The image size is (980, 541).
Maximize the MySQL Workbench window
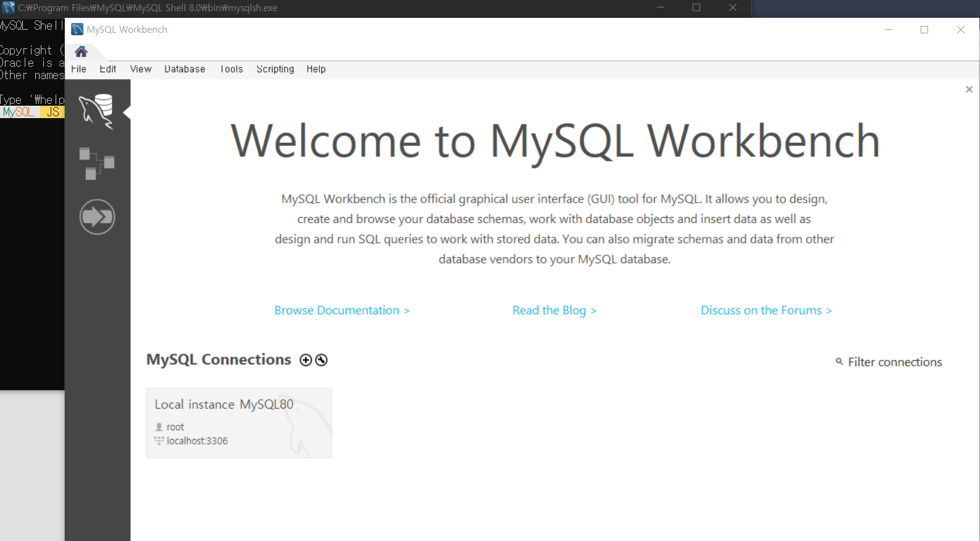pos(924,30)
